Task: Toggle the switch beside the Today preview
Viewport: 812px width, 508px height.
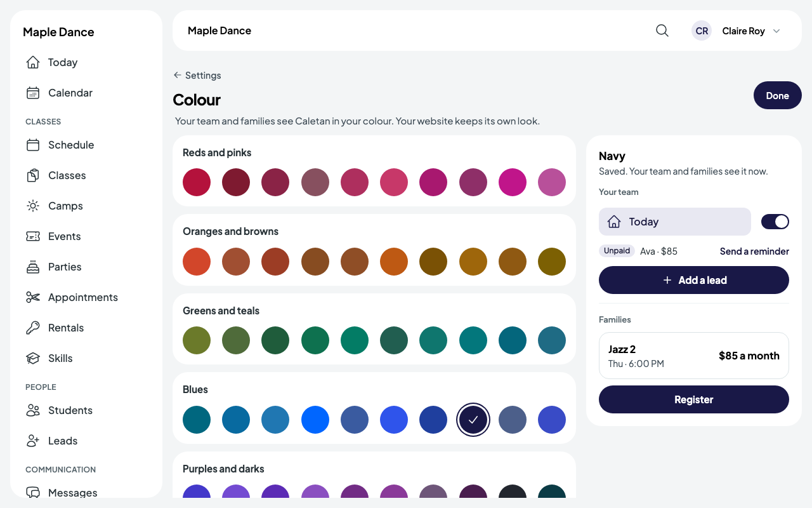Action: (775, 222)
